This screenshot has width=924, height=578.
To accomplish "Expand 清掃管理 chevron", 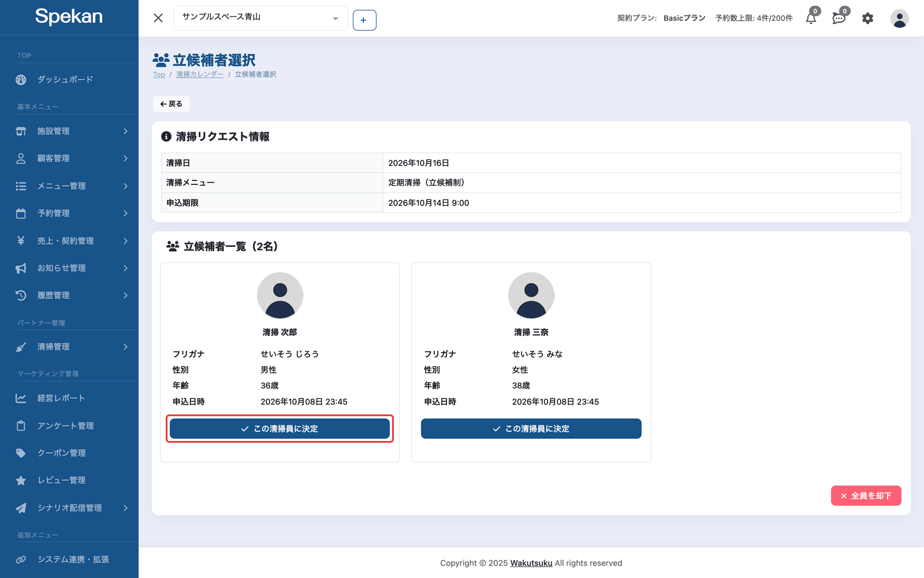I will 125,347.
